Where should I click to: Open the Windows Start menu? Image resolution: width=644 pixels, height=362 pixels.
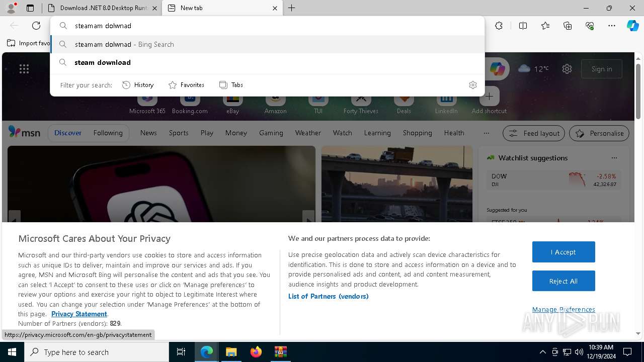click(x=12, y=352)
